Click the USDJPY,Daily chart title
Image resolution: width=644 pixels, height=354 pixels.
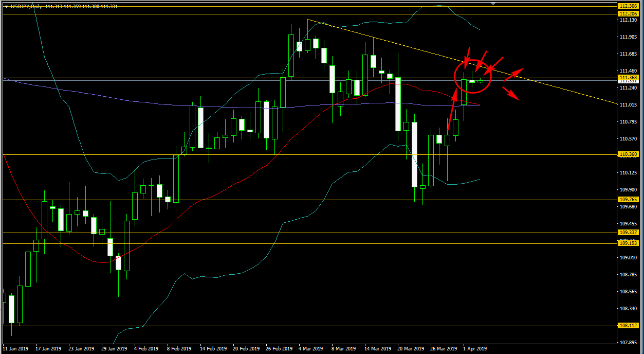click(26, 6)
